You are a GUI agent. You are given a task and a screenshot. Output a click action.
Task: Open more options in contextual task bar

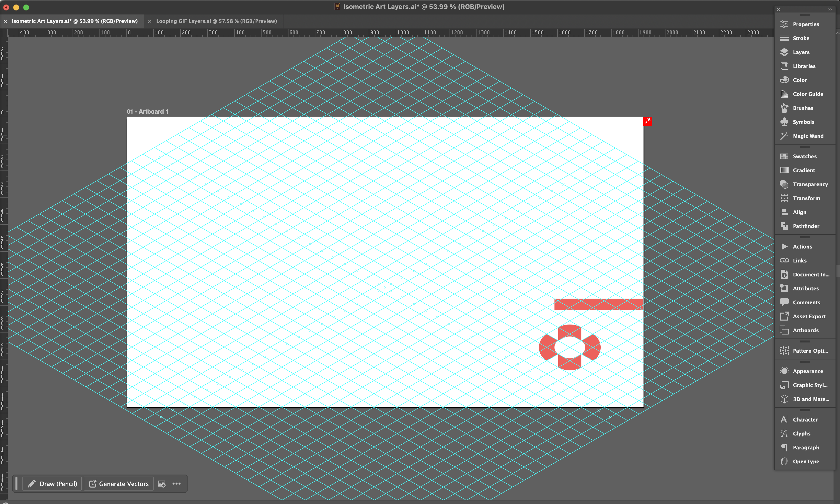[x=176, y=484]
